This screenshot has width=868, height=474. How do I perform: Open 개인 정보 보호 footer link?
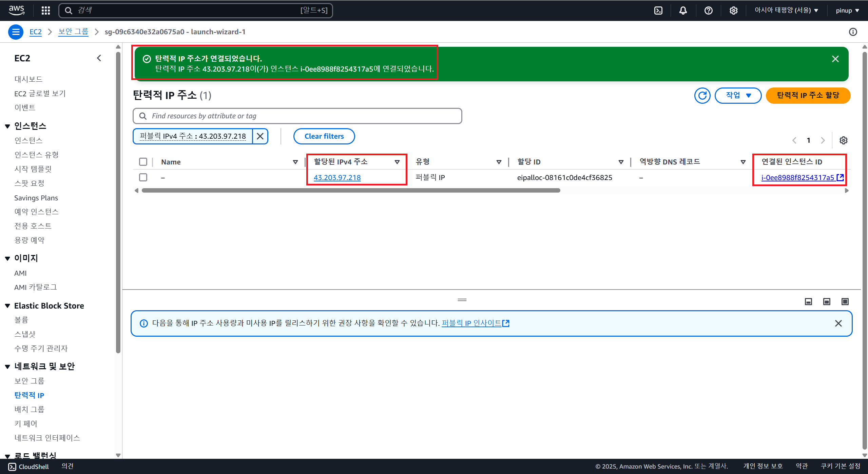(x=763, y=466)
